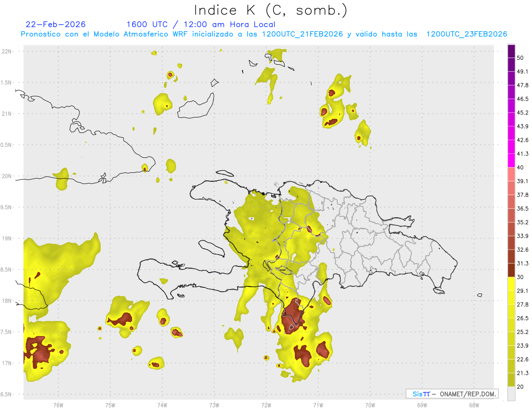Click the 'SisTT - ONAMET/REP.DOM.' credit box
Image resolution: width=532 pixels, height=411 pixels.
[452, 394]
